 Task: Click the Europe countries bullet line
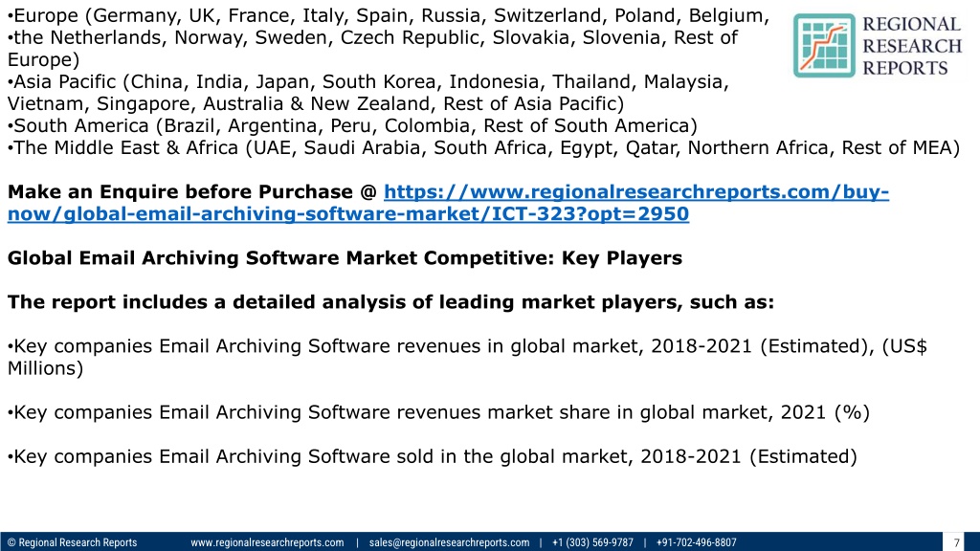point(389,15)
